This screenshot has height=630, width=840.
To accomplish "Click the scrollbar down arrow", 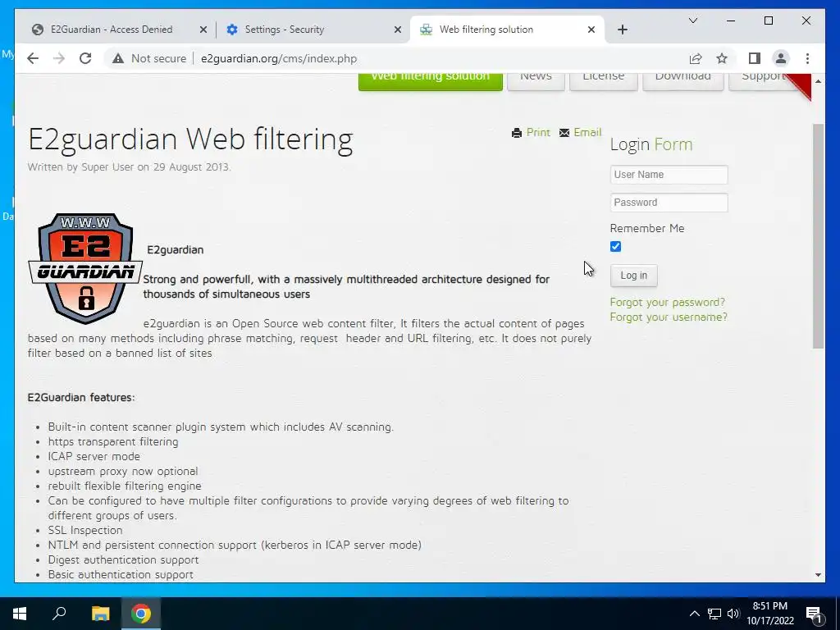I will pyautogui.click(x=818, y=575).
